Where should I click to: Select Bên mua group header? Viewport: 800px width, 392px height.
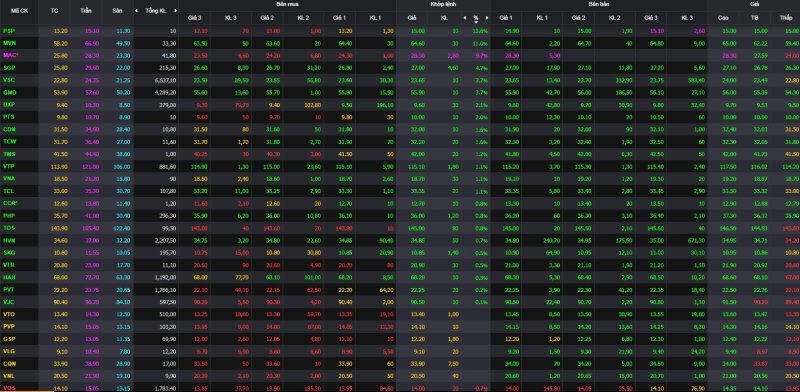click(287, 4)
